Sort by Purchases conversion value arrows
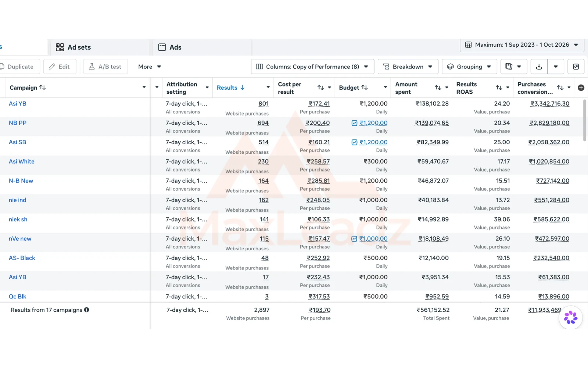This screenshot has height=368, width=588. coord(560,88)
